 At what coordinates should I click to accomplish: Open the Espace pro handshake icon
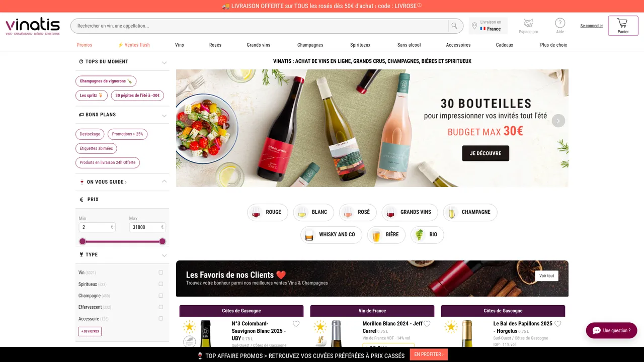[528, 23]
